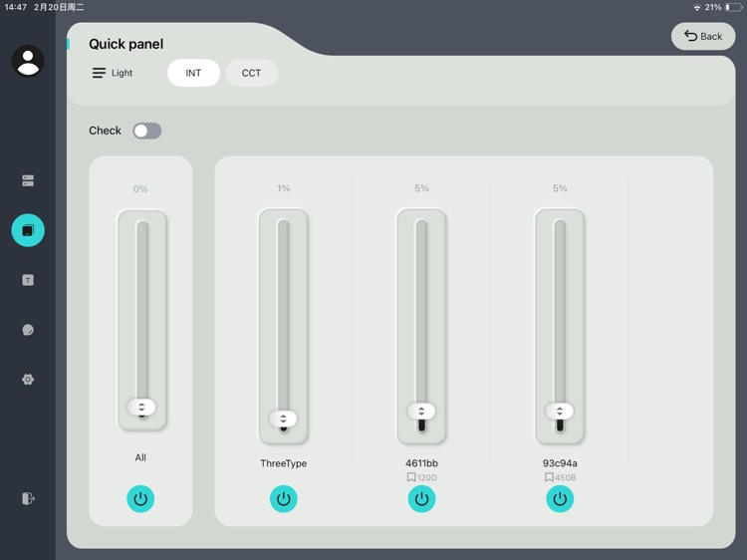This screenshot has height=560, width=747.
Task: Click the 5% value above 93c94a
Action: click(x=560, y=188)
